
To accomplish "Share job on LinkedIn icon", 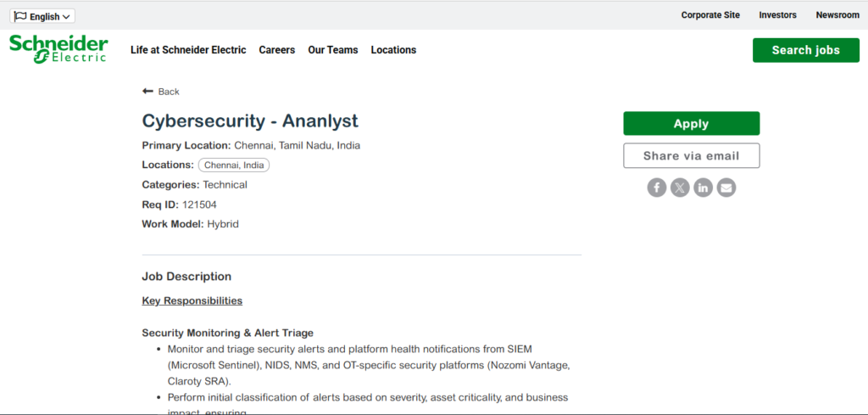I will 703,188.
